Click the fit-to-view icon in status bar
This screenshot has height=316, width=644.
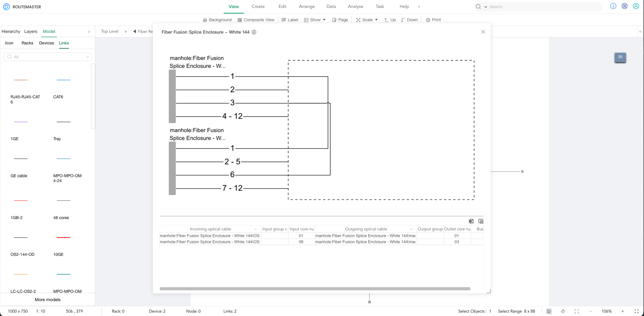point(577,311)
